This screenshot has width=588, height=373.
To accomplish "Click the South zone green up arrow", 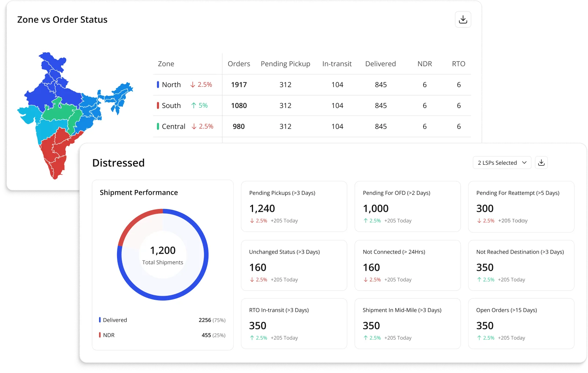I will click(x=194, y=105).
